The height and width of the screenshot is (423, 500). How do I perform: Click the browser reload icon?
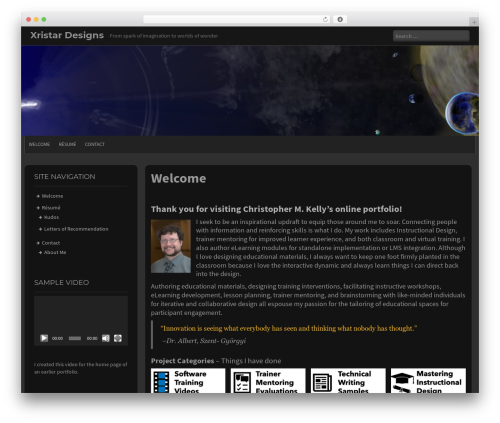click(x=325, y=19)
